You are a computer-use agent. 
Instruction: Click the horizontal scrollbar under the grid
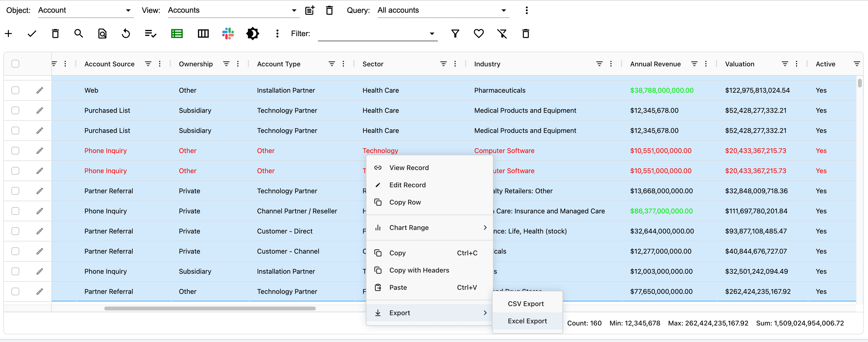[210, 308]
